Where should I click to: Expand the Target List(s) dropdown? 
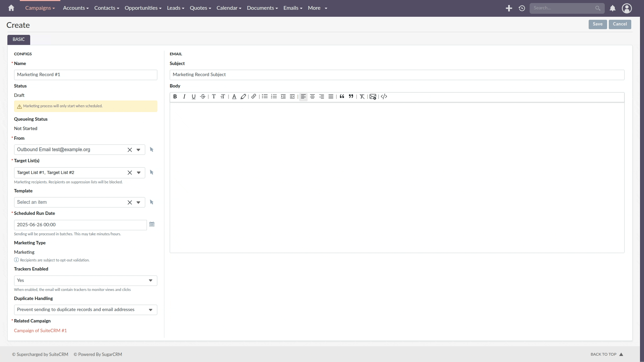139,173
